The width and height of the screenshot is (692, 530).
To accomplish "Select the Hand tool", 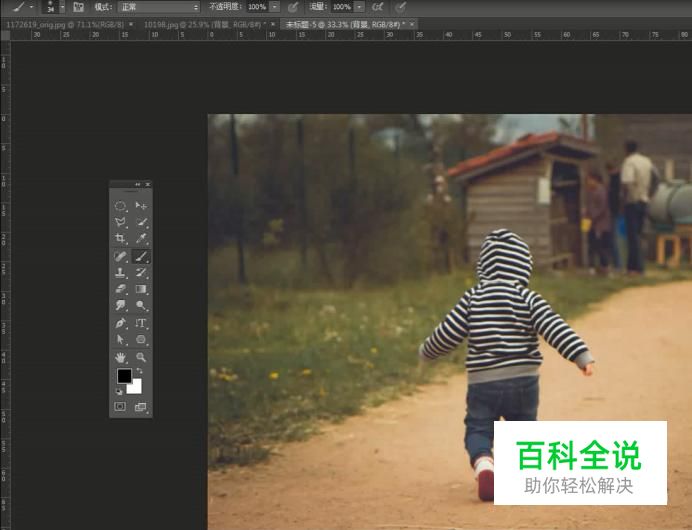I will (120, 357).
